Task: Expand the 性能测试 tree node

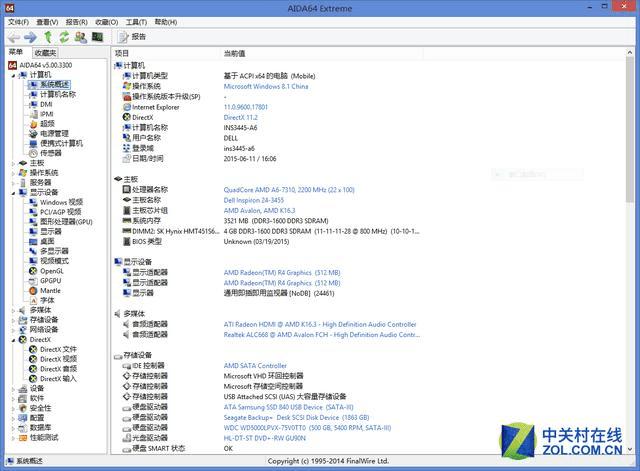Action: 13,438
